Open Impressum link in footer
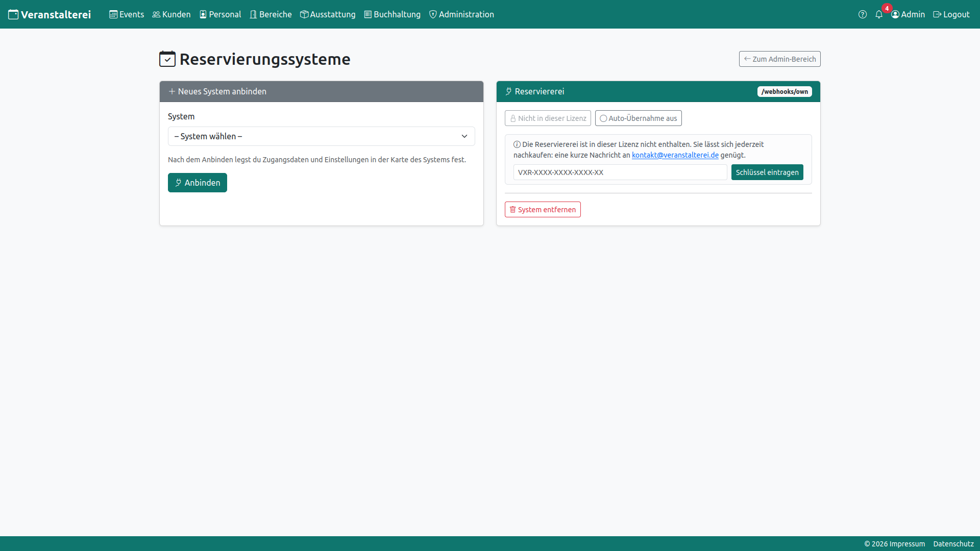This screenshot has width=980, height=551. coord(907,544)
